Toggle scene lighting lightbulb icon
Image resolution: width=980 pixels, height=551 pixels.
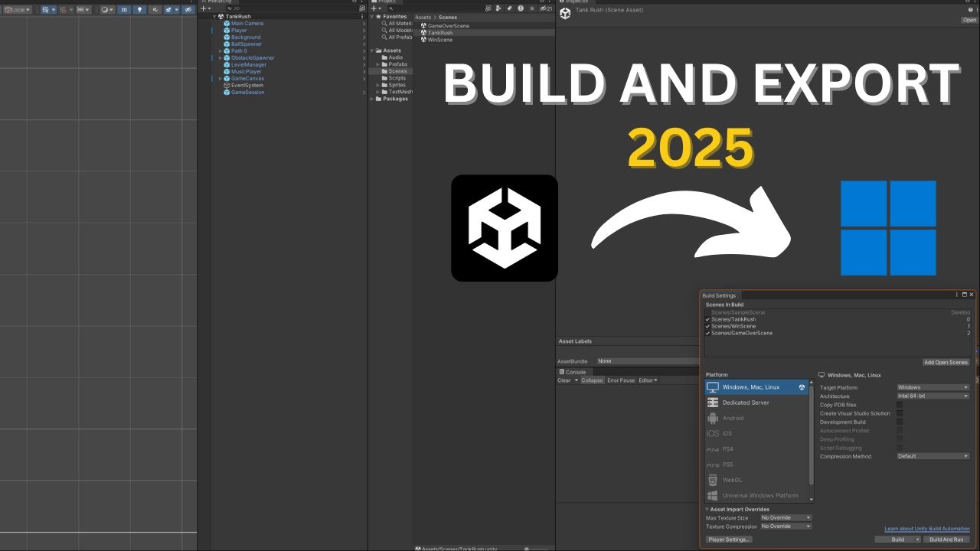tap(140, 10)
